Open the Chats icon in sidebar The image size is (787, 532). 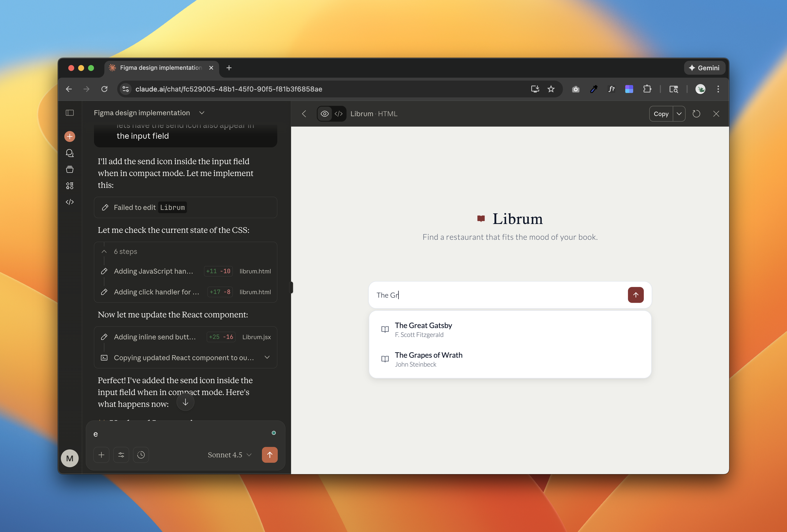[x=70, y=153]
